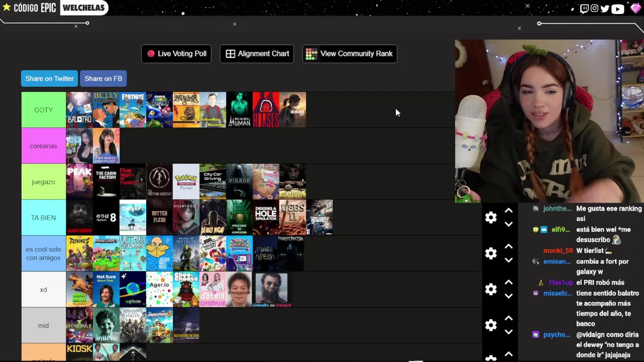Move 'es cool solo con amigos' tier up
This screenshot has width=644, height=362.
tap(509, 246)
